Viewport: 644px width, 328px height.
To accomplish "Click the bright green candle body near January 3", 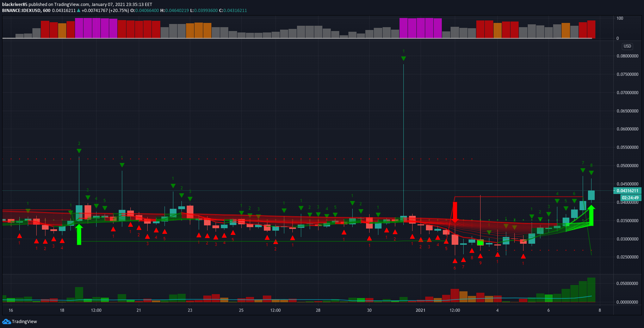I will coord(480,243).
